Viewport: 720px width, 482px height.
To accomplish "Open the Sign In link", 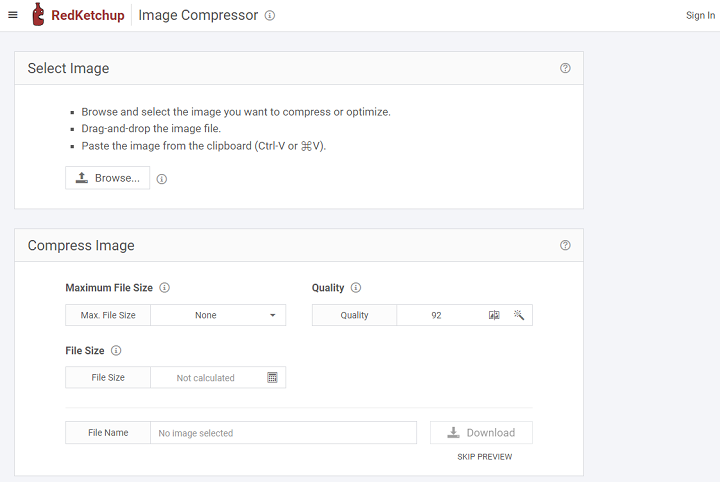I will tap(700, 16).
